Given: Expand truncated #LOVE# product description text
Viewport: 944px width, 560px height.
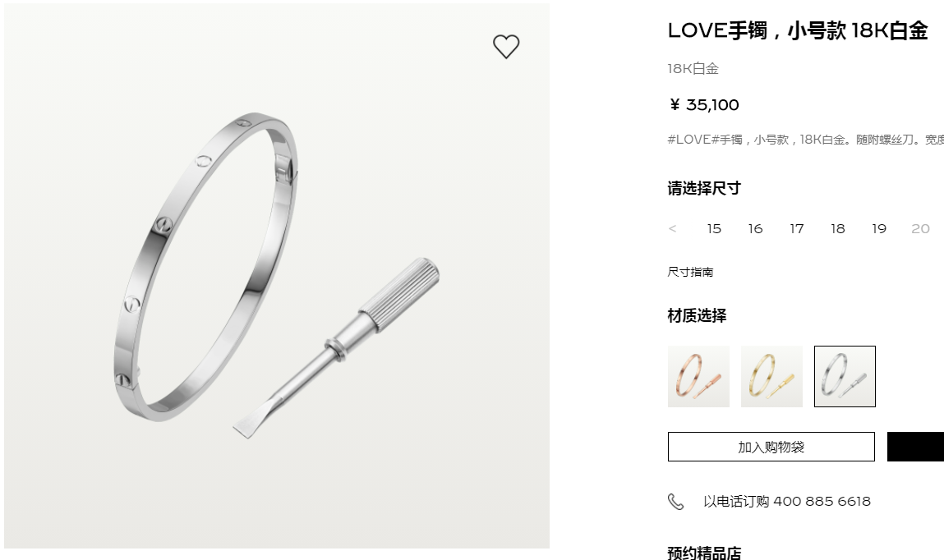Looking at the screenshot, I should click(x=805, y=140).
